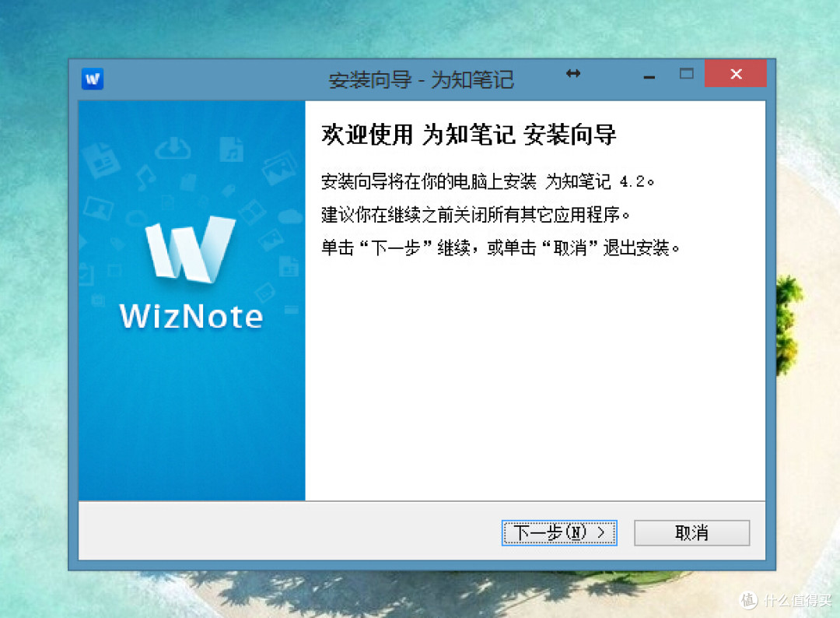Click the 下一步(N) next button

[559, 533]
